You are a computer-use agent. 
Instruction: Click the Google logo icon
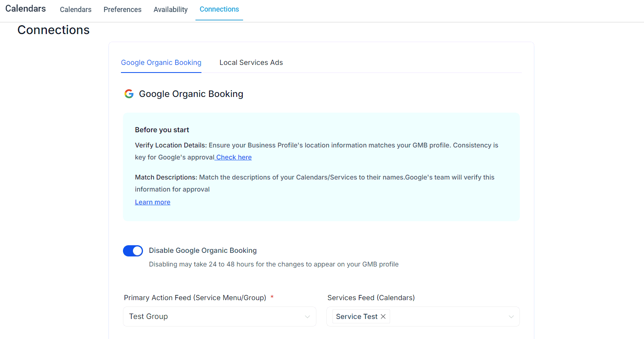pyautogui.click(x=129, y=94)
